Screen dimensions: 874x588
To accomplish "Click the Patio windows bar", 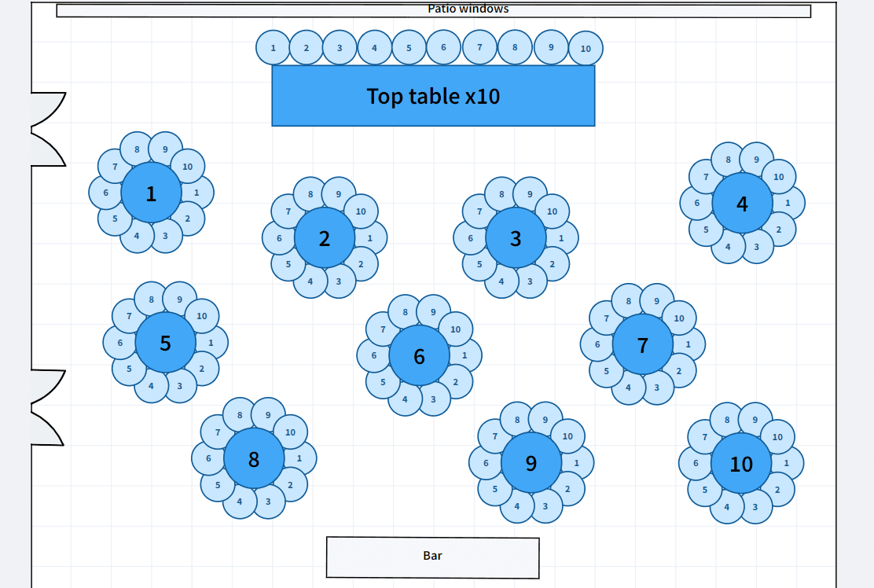I will [x=434, y=10].
